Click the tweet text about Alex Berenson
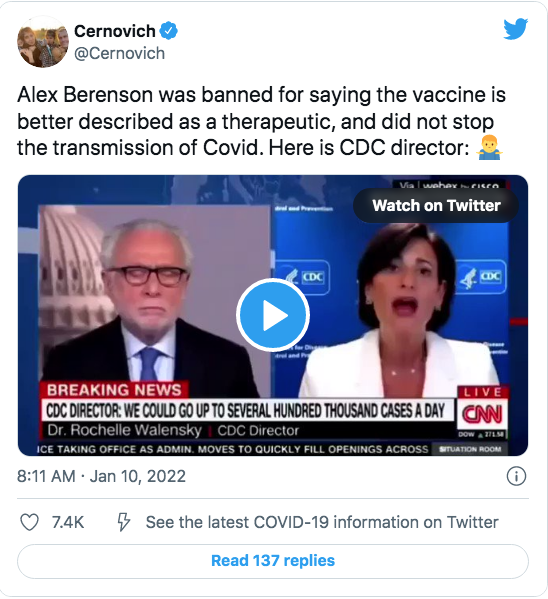548x599 pixels. [261, 121]
